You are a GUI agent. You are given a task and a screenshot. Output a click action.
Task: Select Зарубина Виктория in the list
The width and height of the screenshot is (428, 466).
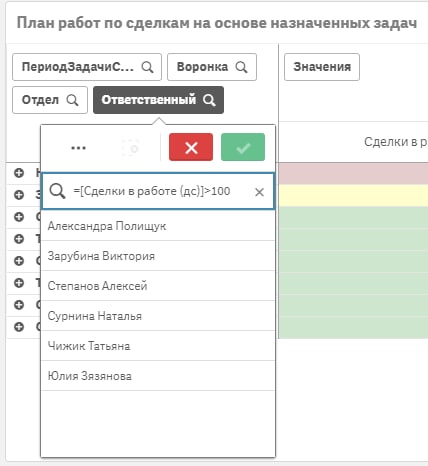pos(158,256)
